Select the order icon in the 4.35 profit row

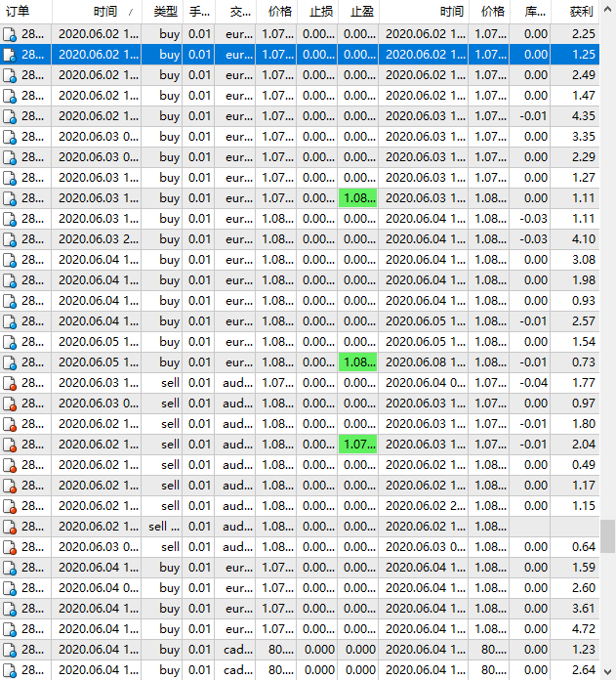[x=10, y=116]
